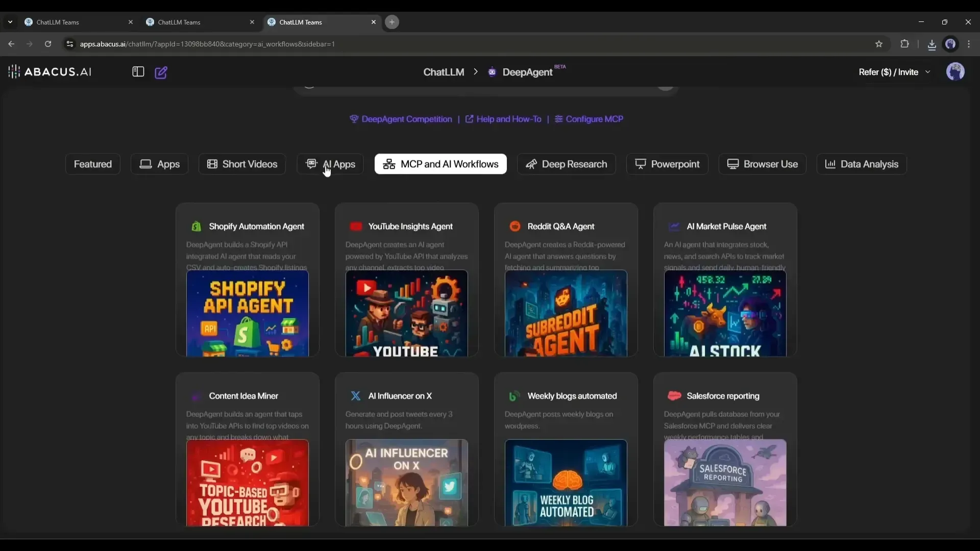Open the Salesforce Reporting thumbnail image

tap(725, 483)
